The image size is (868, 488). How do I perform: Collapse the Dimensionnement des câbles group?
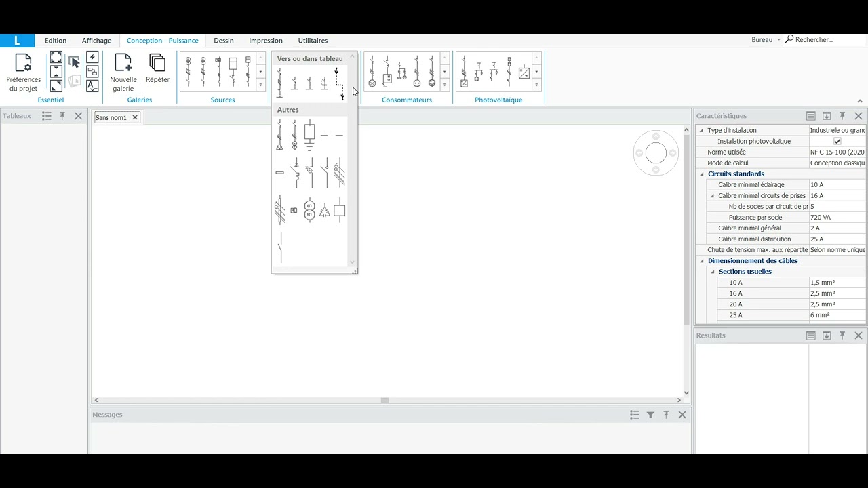click(702, 261)
